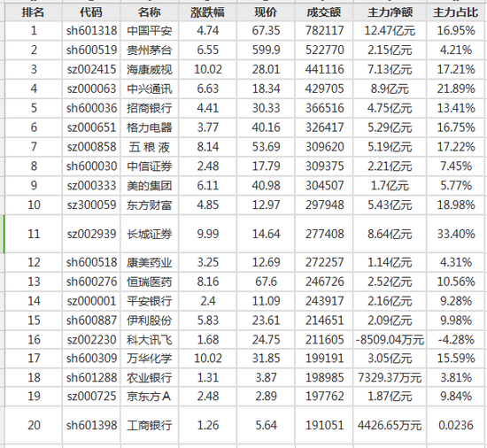Select ratio cell 33.40%
487x448 pixels.
click(x=456, y=234)
